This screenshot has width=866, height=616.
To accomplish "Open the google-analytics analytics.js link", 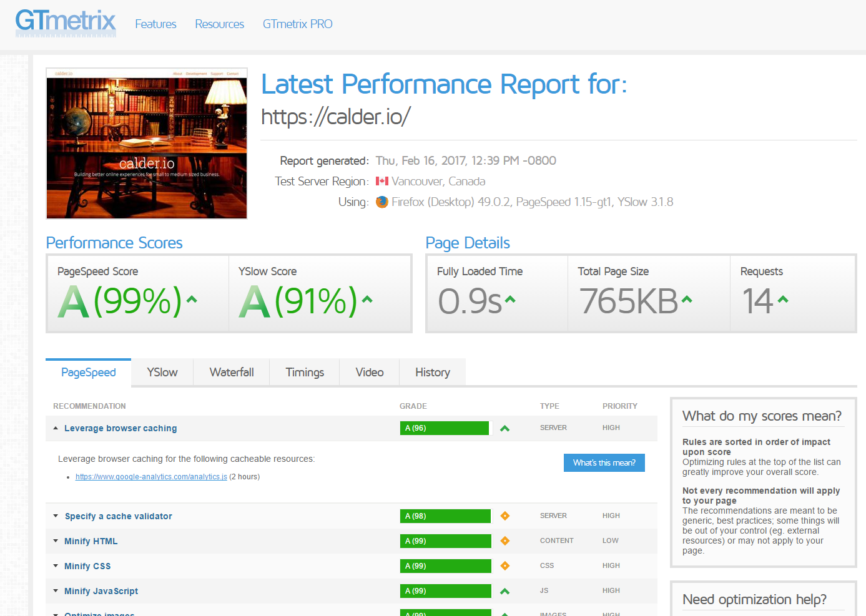I will (151, 477).
